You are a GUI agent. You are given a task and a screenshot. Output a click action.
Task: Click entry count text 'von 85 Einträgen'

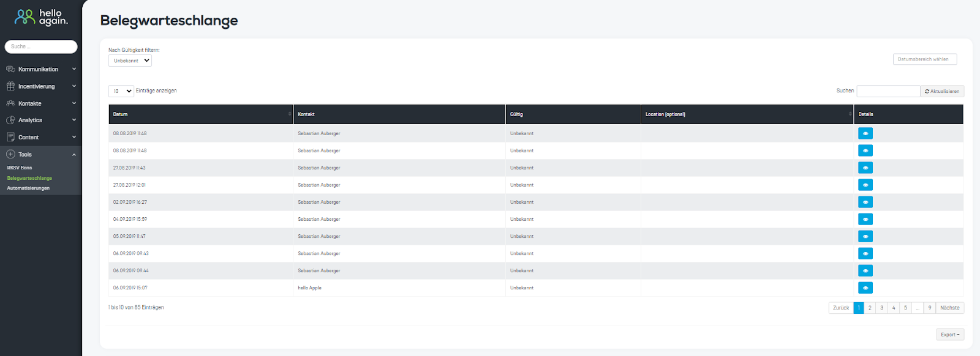(x=145, y=307)
